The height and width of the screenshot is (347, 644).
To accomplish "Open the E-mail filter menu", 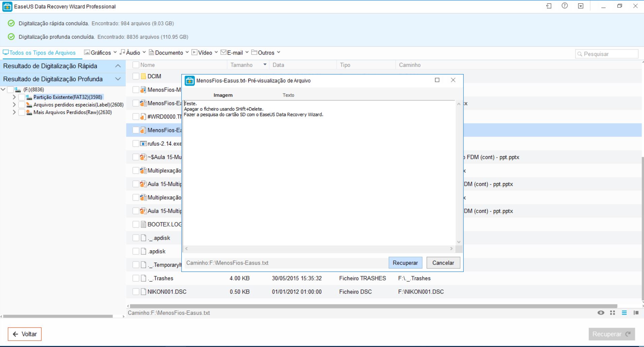I will pyautogui.click(x=235, y=53).
